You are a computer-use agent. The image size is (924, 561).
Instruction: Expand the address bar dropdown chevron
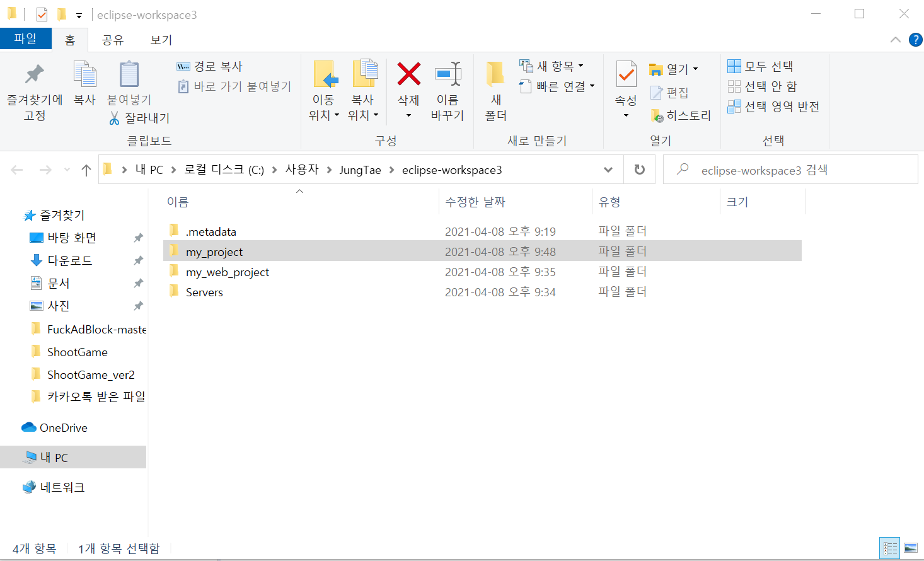608,169
